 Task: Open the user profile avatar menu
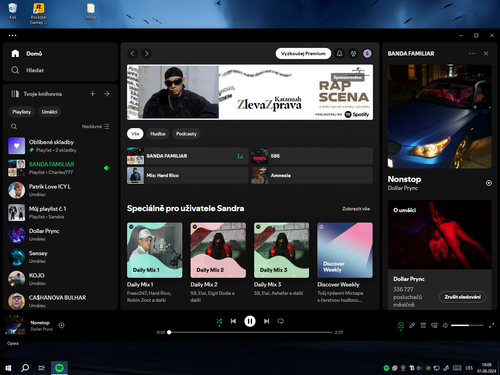[x=367, y=53]
